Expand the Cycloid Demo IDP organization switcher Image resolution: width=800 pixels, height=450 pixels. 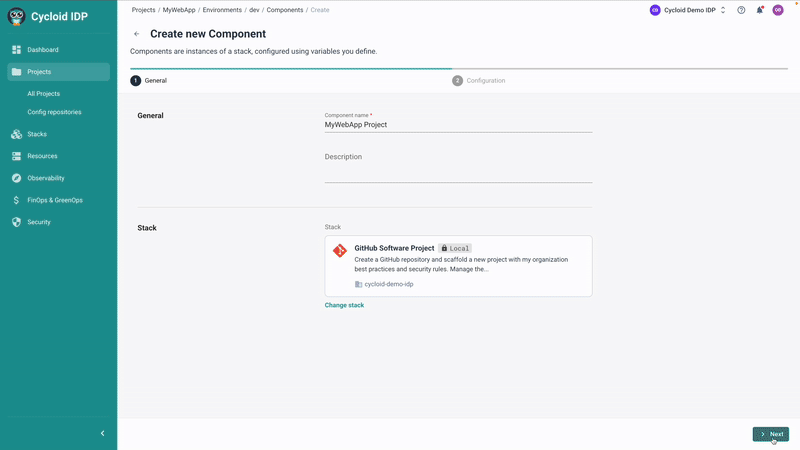688,10
